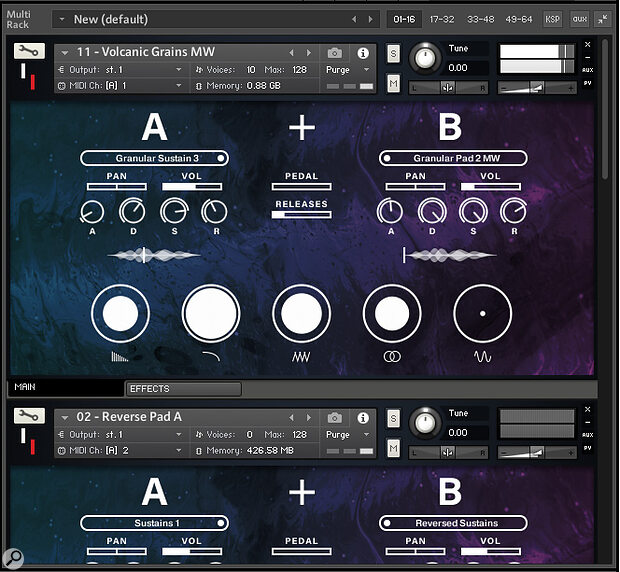Adjust the pan L-R slider on Volcanic Grains MW header
The image size is (620, 572).
[448, 88]
